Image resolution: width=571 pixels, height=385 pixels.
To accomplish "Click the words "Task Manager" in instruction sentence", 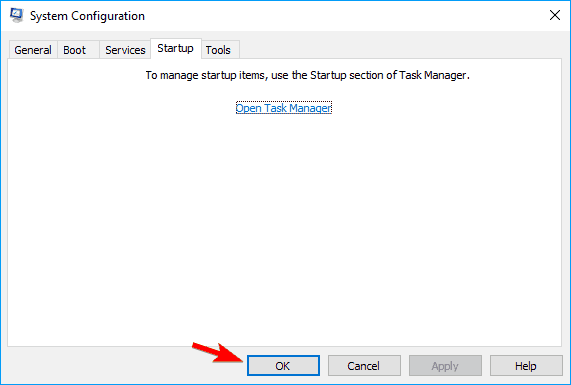I will [x=432, y=75].
